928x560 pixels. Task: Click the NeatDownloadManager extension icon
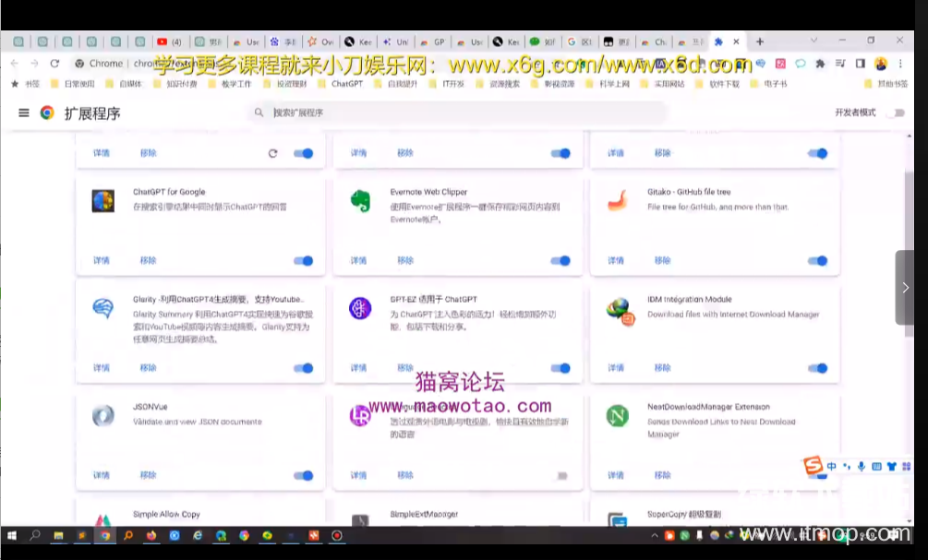[x=617, y=416]
